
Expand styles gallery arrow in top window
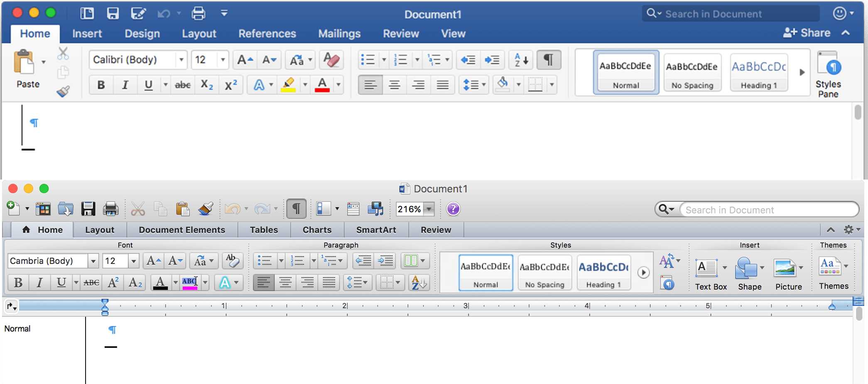tap(802, 72)
